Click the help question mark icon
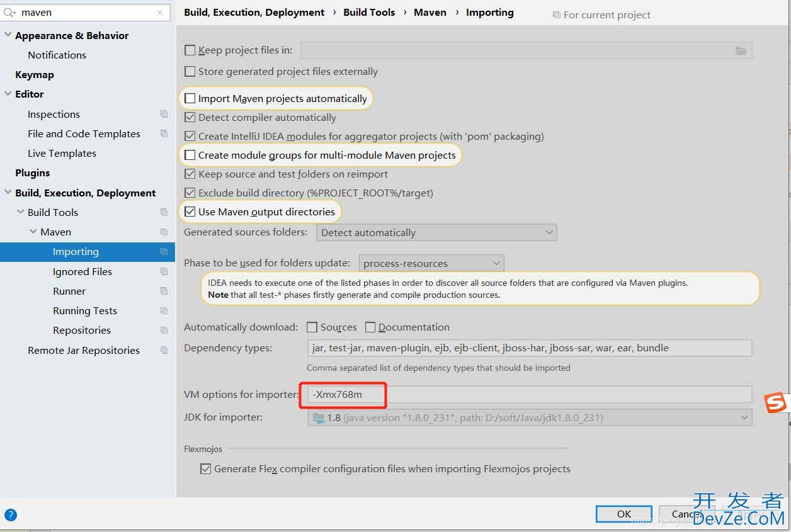 [11, 515]
